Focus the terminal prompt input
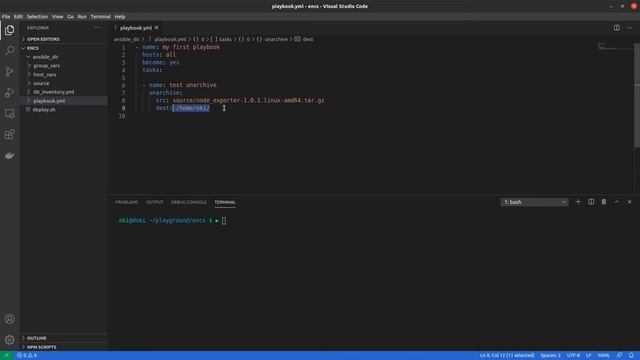The image size is (640, 360). point(224,221)
